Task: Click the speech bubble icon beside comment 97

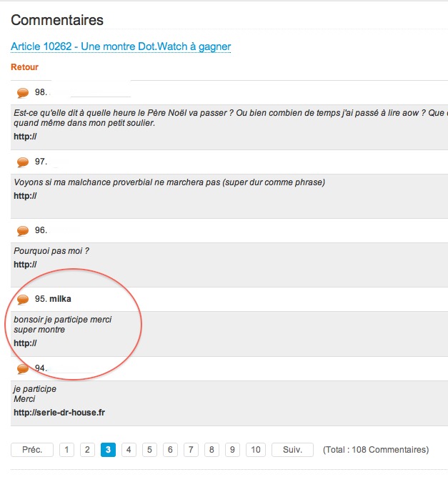Action: [x=23, y=162]
